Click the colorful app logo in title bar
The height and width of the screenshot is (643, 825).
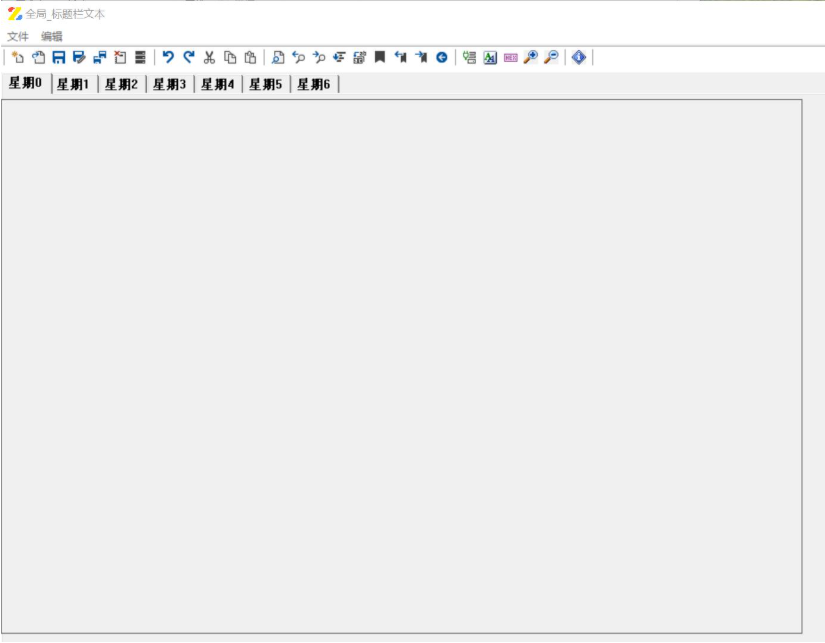coord(15,14)
